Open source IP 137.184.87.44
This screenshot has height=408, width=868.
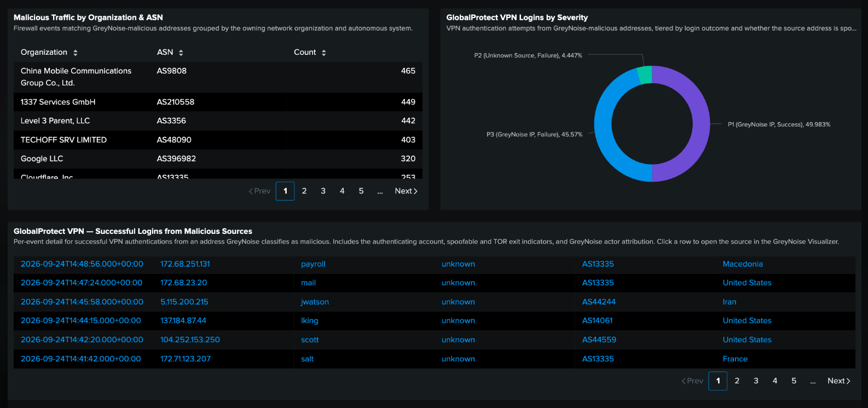click(183, 321)
